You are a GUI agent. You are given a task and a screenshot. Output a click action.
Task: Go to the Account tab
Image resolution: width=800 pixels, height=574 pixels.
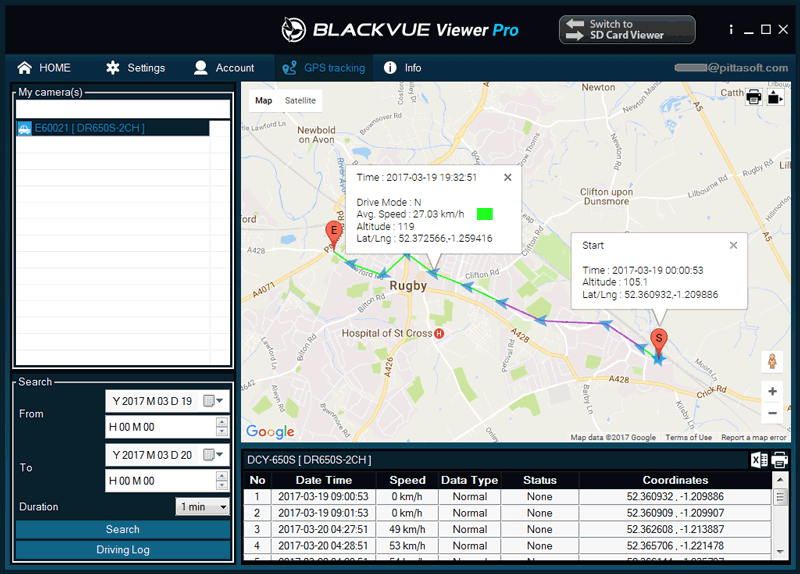[x=224, y=68]
